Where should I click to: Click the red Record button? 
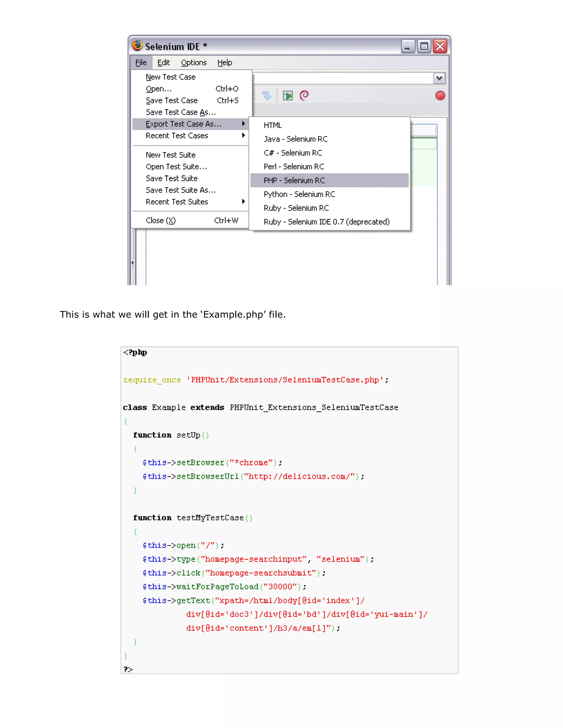click(440, 96)
